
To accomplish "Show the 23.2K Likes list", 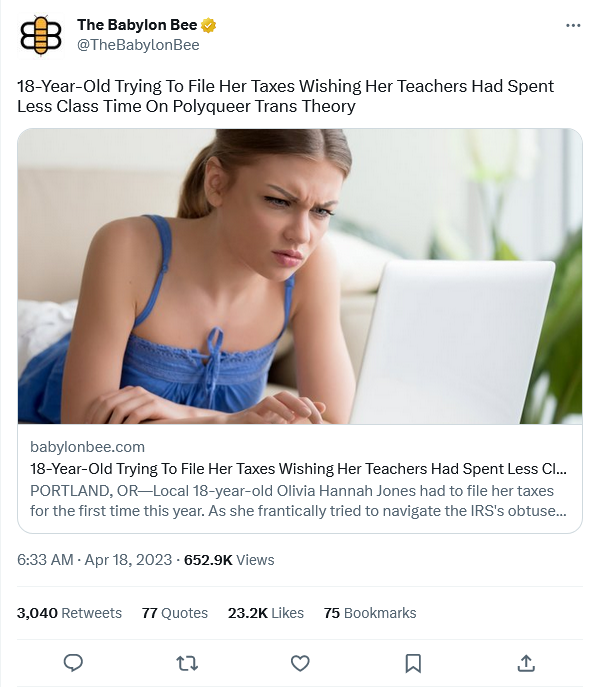I will coord(265,613).
